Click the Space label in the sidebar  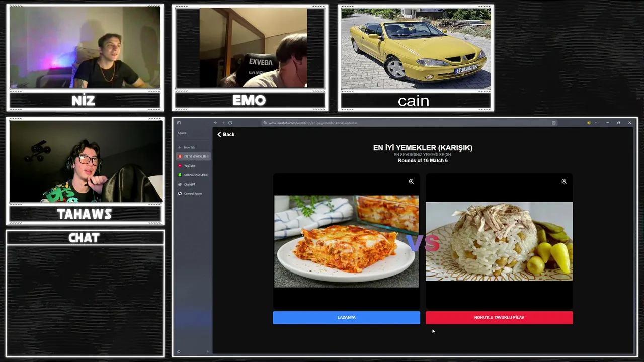pyautogui.click(x=182, y=133)
